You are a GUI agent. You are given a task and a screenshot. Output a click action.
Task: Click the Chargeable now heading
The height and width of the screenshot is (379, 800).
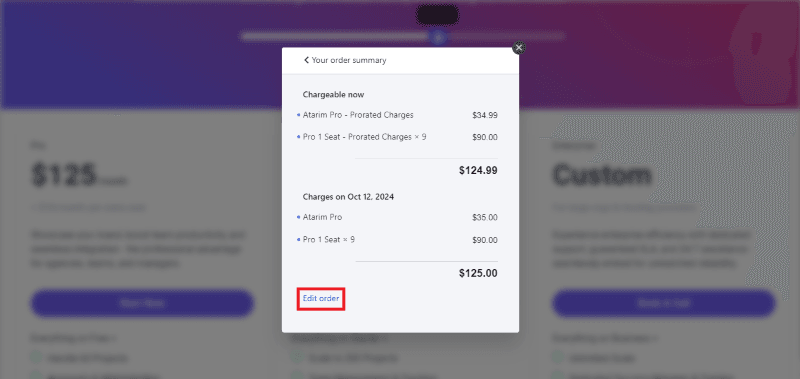coord(333,95)
